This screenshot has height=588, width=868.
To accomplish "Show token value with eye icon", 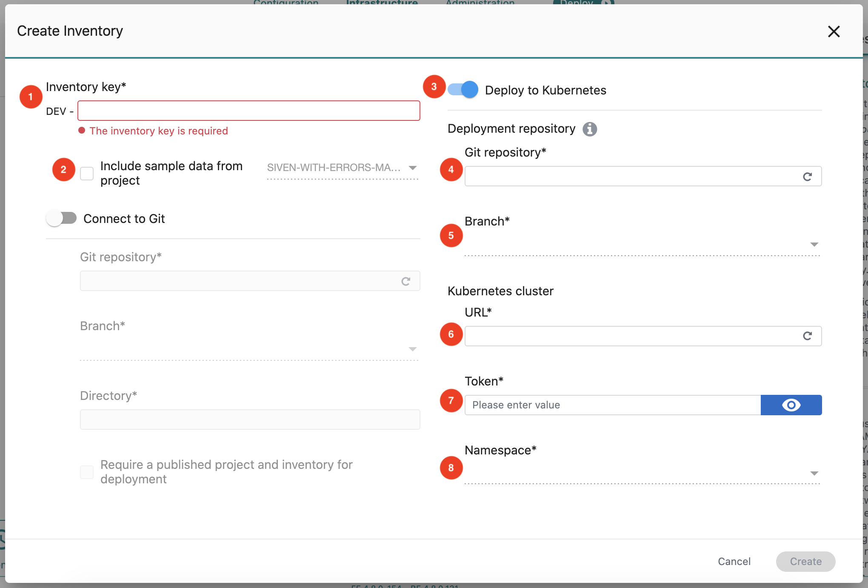I will (x=791, y=405).
